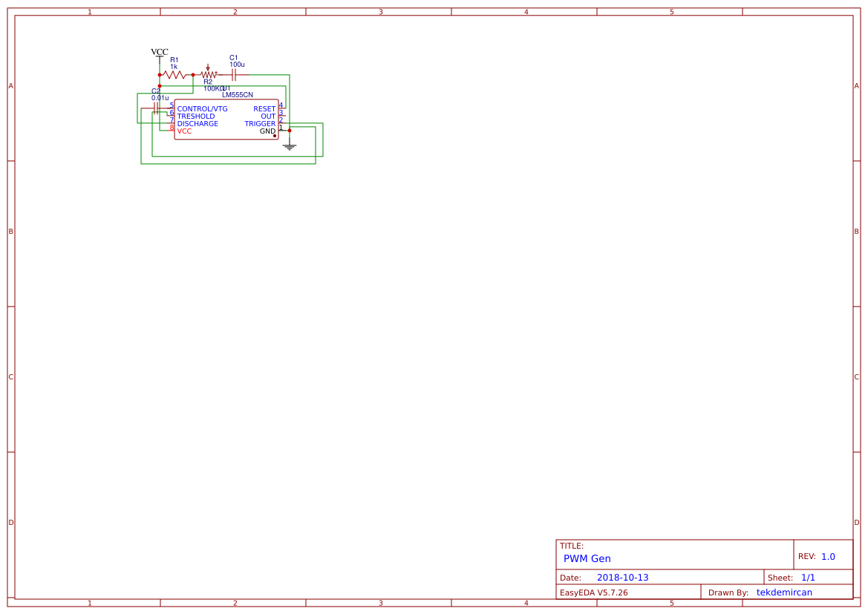Select the CONTROL/VTG pin label
This screenshot has height=614, width=868.
pos(202,108)
